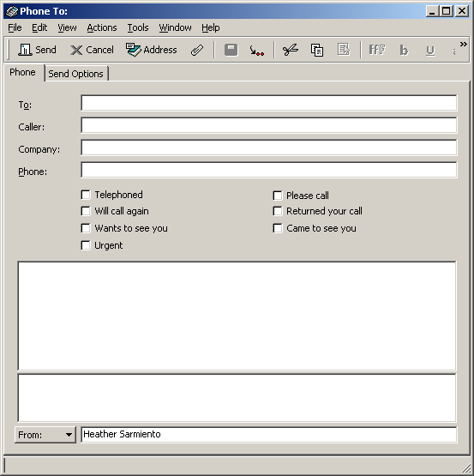The width and height of the screenshot is (474, 476).
Task: Open the Help menu
Action: 211,27
